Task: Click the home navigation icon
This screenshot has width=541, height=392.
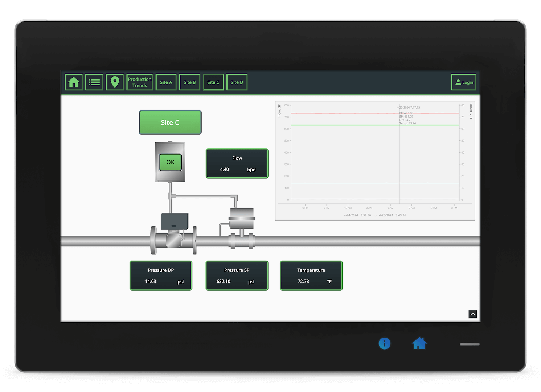Action: click(73, 82)
